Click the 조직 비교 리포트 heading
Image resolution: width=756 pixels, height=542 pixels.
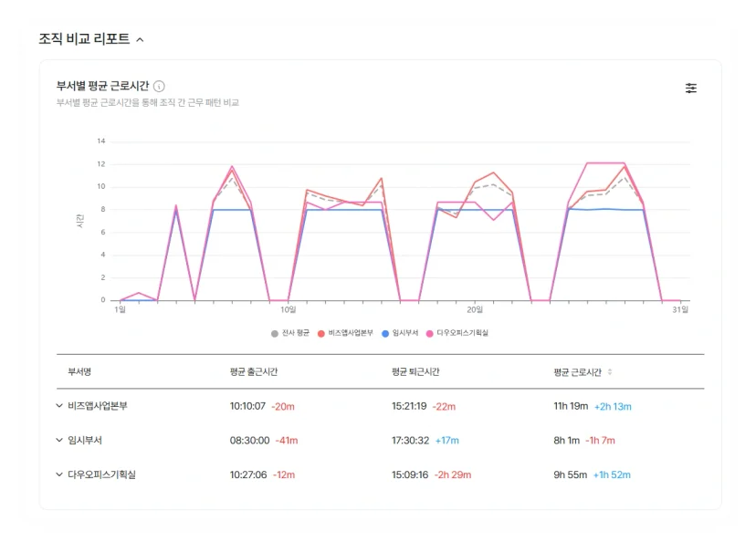click(84, 38)
